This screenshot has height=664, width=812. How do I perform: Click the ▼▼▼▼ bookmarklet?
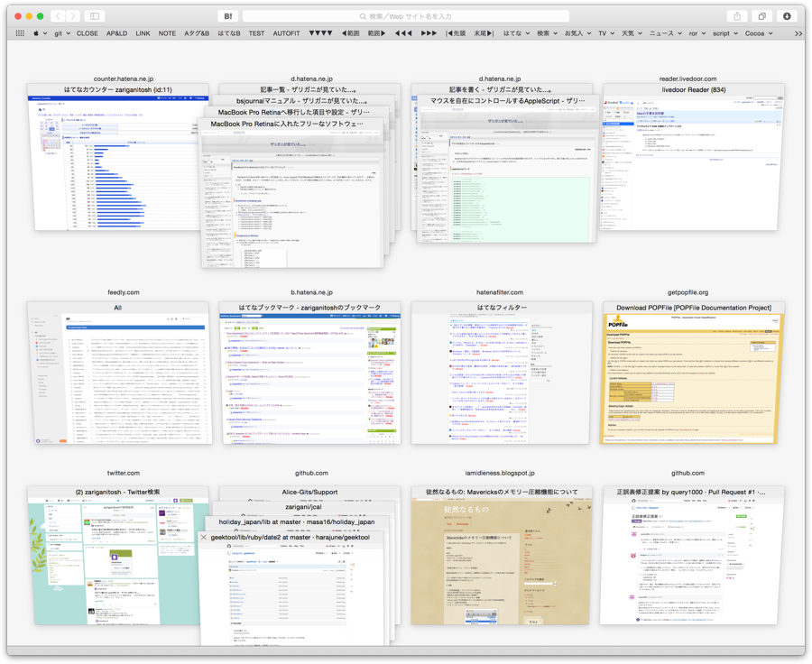[x=320, y=33]
